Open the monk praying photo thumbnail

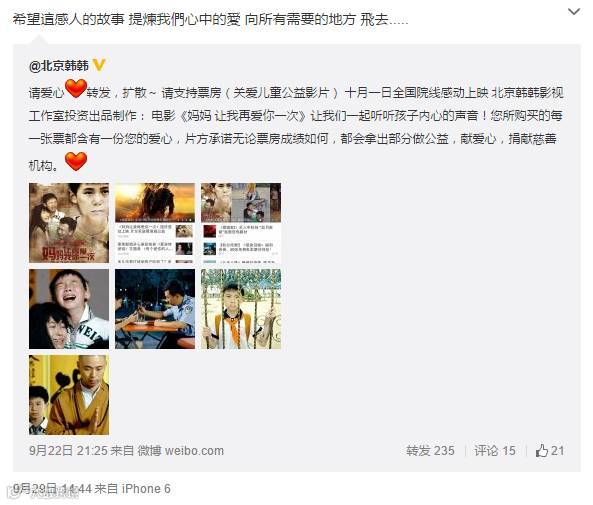[x=69, y=395]
